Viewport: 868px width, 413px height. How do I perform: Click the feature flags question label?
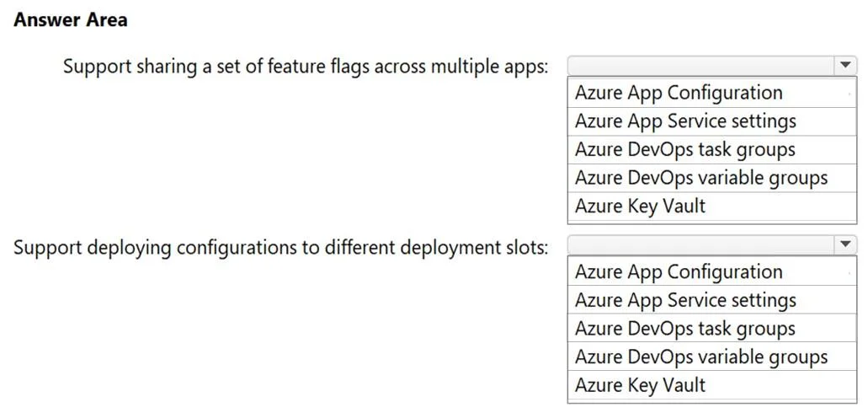306,67
